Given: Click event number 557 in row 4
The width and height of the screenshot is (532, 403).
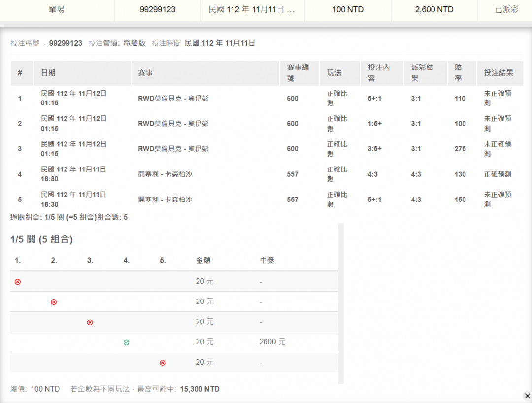Looking at the screenshot, I should click(x=293, y=174).
